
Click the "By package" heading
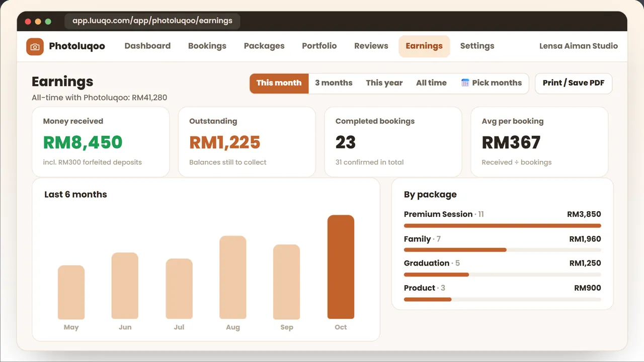tap(430, 195)
